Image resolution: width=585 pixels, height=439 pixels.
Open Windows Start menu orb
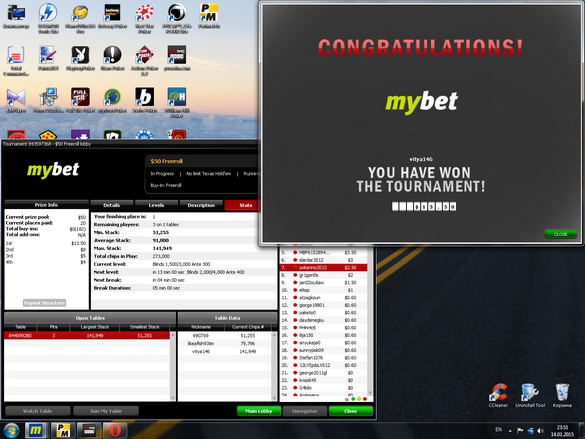pos(12,430)
